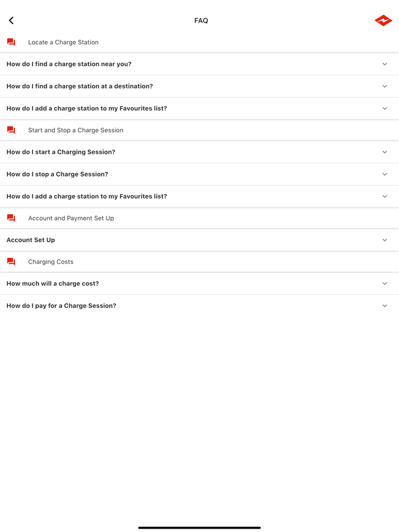This screenshot has width=399, height=532.
Task: Expand chevron for 'How do I start a Charging Session?'
Action: coord(385,152)
